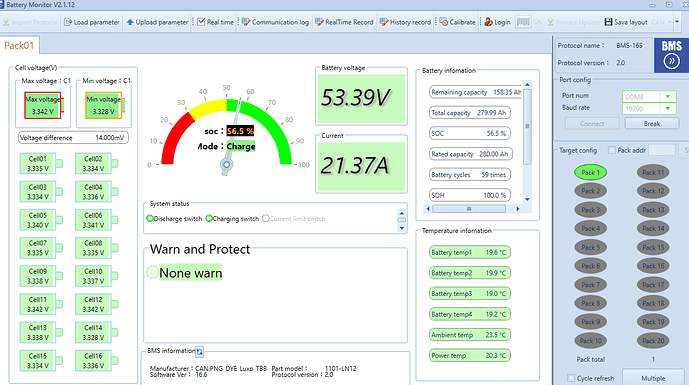Image resolution: width=689 pixels, height=385 pixels.
Task: Enable the Pack addr checkbox
Action: click(x=612, y=150)
